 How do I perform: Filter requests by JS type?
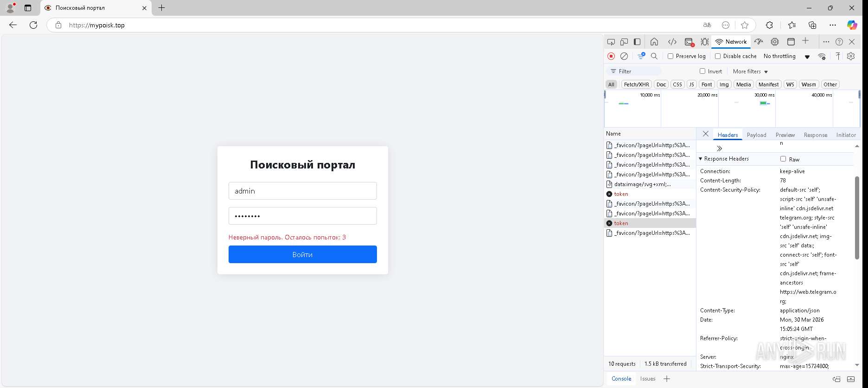point(691,84)
